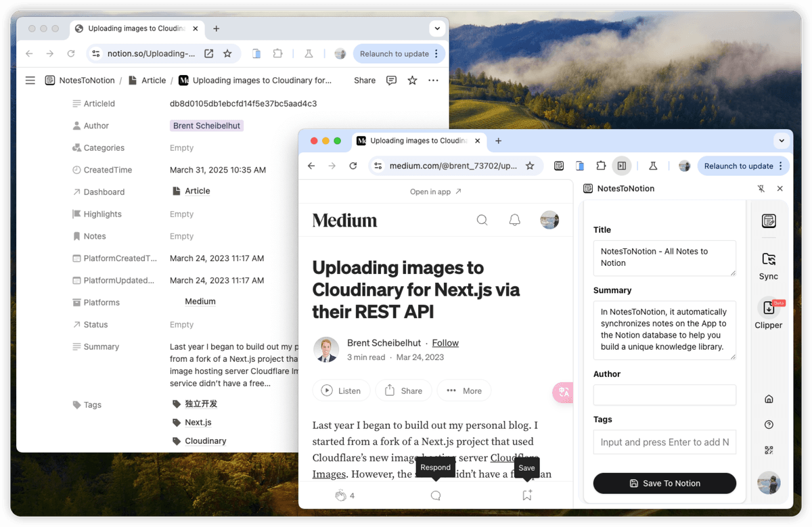Open the QR code icon in sidebar
812x527 pixels.
769,450
